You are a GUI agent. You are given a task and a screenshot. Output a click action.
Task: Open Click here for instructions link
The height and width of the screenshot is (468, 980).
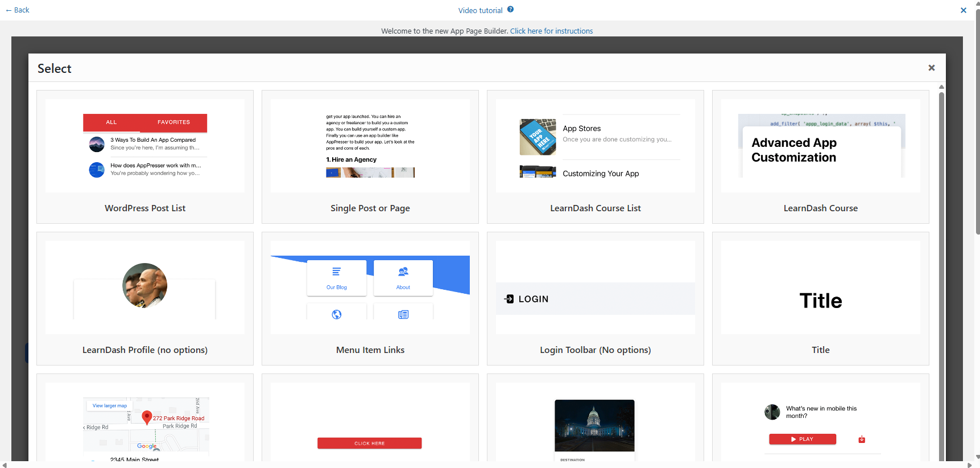(551, 31)
